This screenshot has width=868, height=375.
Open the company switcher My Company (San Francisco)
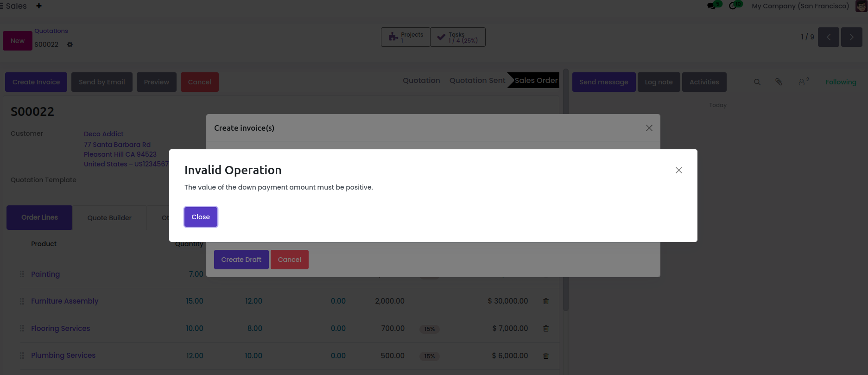tap(800, 6)
